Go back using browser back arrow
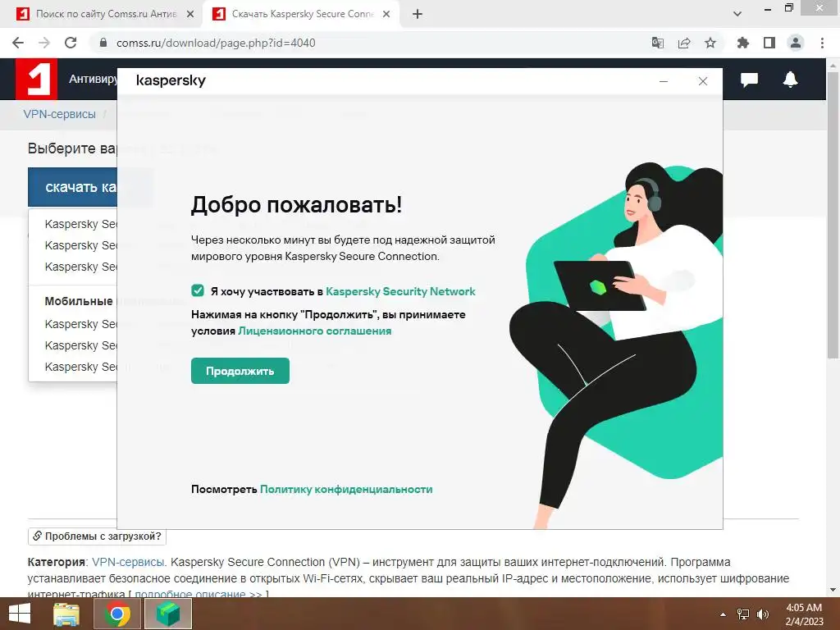This screenshot has height=630, width=840. coord(18,43)
